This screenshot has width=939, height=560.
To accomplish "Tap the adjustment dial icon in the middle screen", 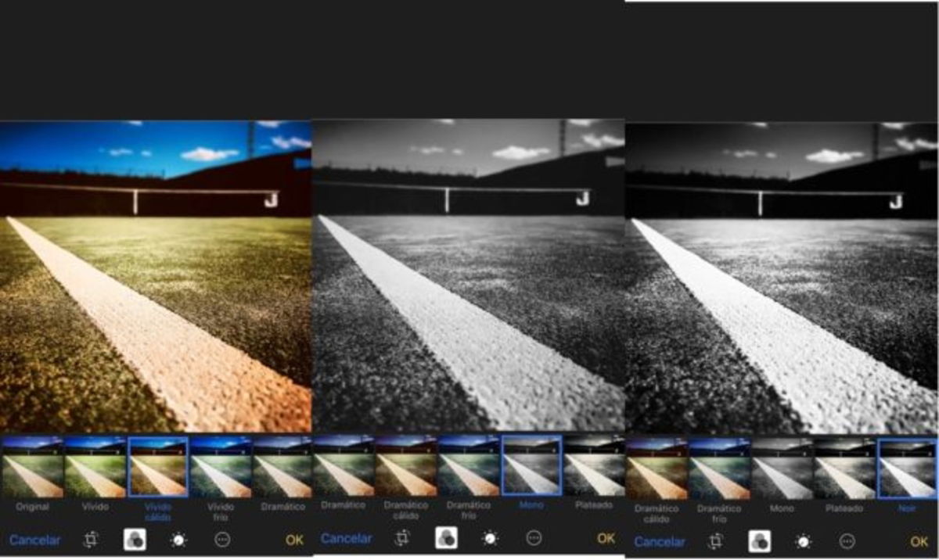I will click(x=491, y=538).
